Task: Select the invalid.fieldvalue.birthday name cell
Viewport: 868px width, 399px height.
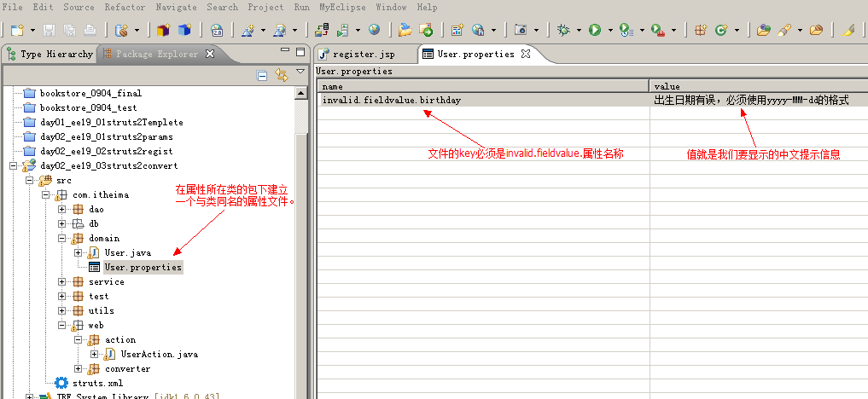Action: point(483,100)
